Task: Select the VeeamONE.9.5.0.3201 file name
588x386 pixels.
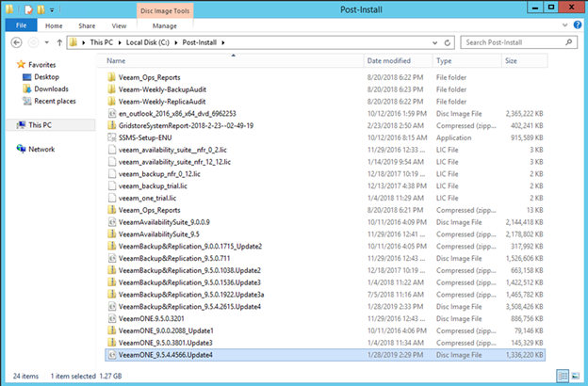Action: coord(151,318)
